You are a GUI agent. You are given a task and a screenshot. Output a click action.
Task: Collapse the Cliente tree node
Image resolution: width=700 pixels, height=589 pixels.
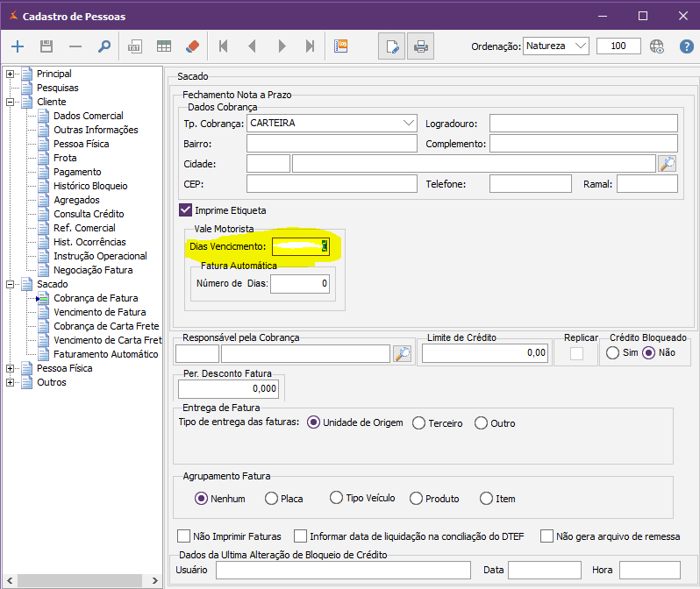point(11,102)
